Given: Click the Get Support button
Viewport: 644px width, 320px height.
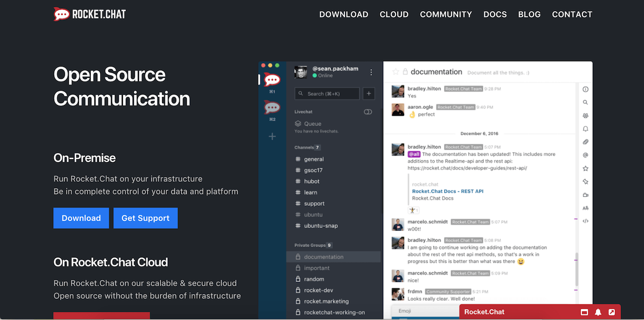Looking at the screenshot, I should click(x=145, y=218).
